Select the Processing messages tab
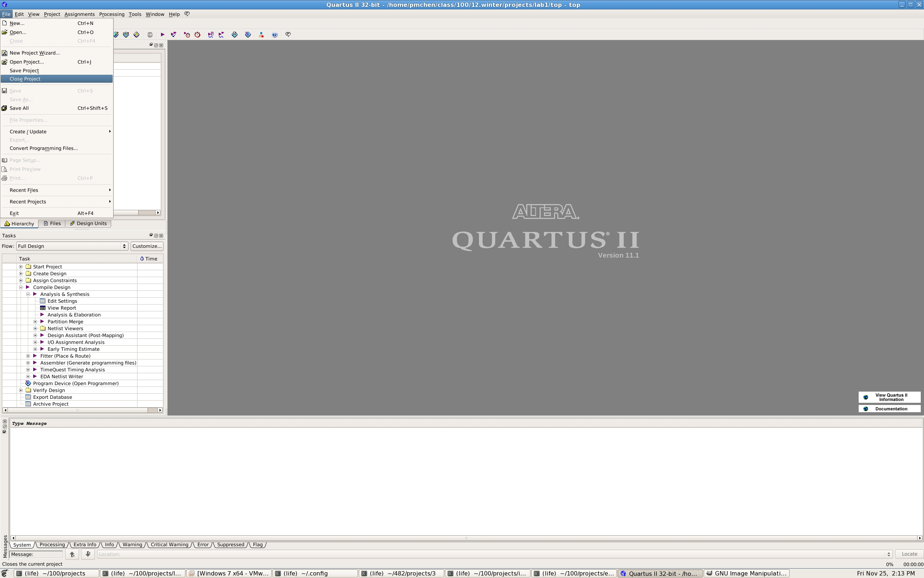Viewport: 924px width, 578px height. pos(52,544)
